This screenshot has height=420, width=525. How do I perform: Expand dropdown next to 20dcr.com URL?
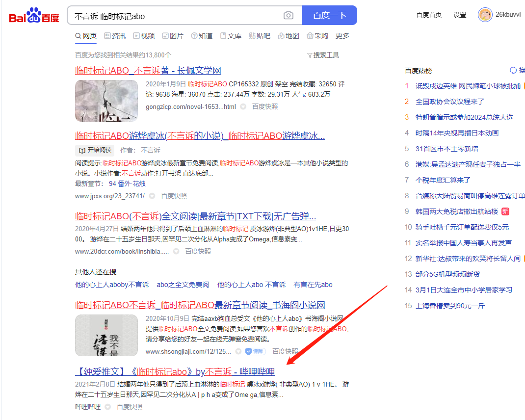(176, 252)
